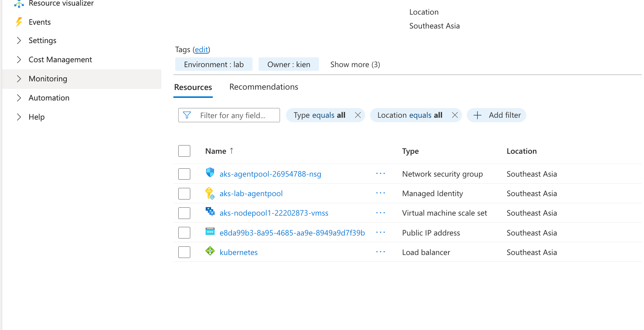Click the Environment : lab tag

click(x=214, y=64)
